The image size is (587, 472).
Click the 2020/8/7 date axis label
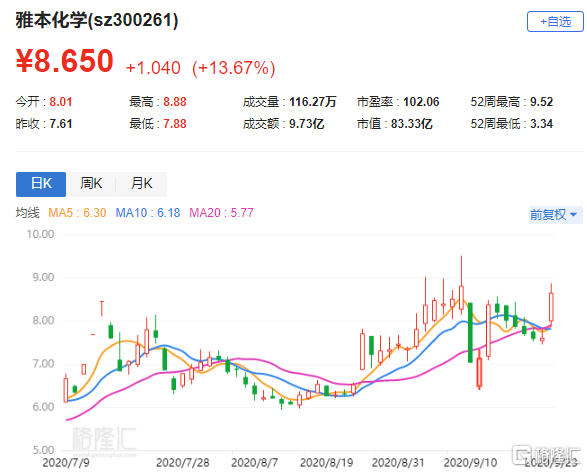click(x=255, y=463)
